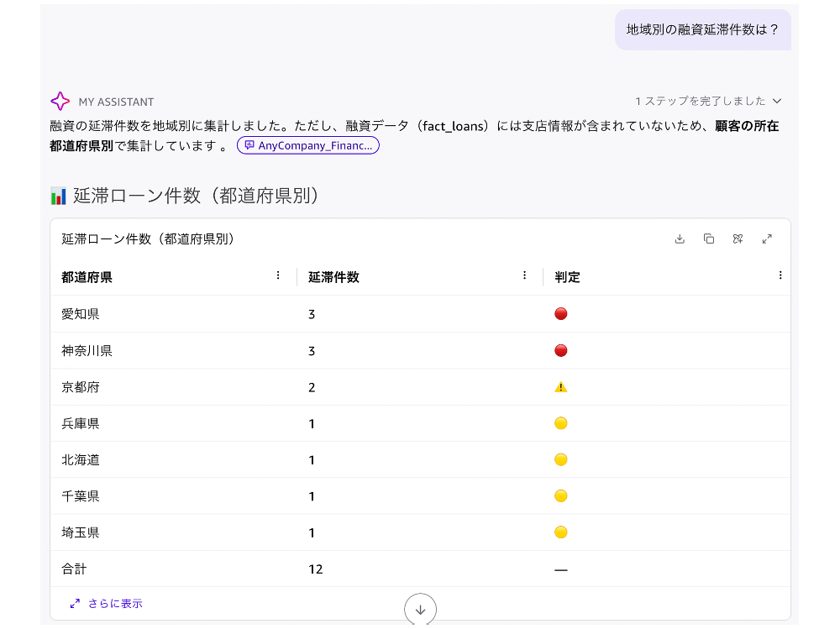The height and width of the screenshot is (629, 840).
Task: Click the 合計 row label
Action: [x=74, y=569]
